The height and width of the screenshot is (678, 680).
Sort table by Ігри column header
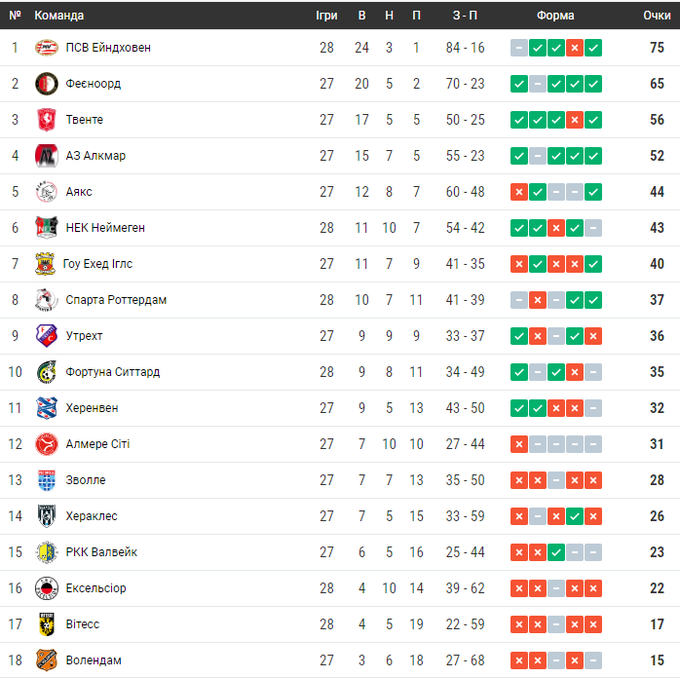[327, 16]
